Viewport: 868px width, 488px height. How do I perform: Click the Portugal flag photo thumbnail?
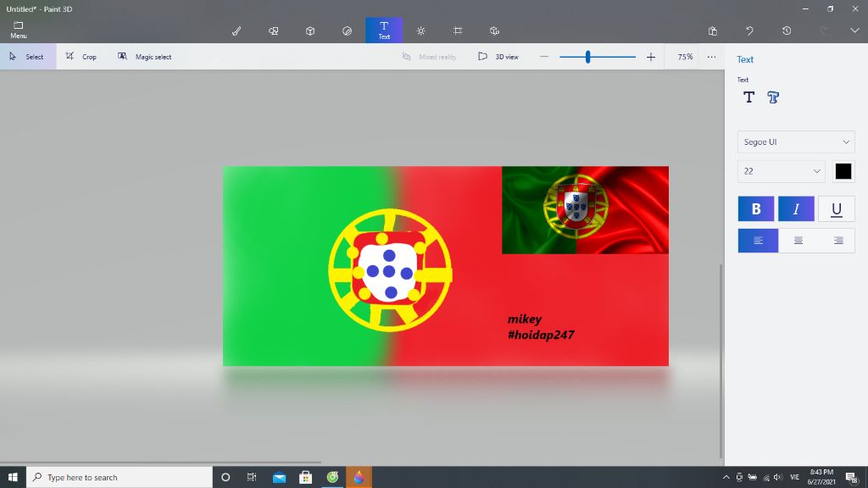[x=585, y=210]
